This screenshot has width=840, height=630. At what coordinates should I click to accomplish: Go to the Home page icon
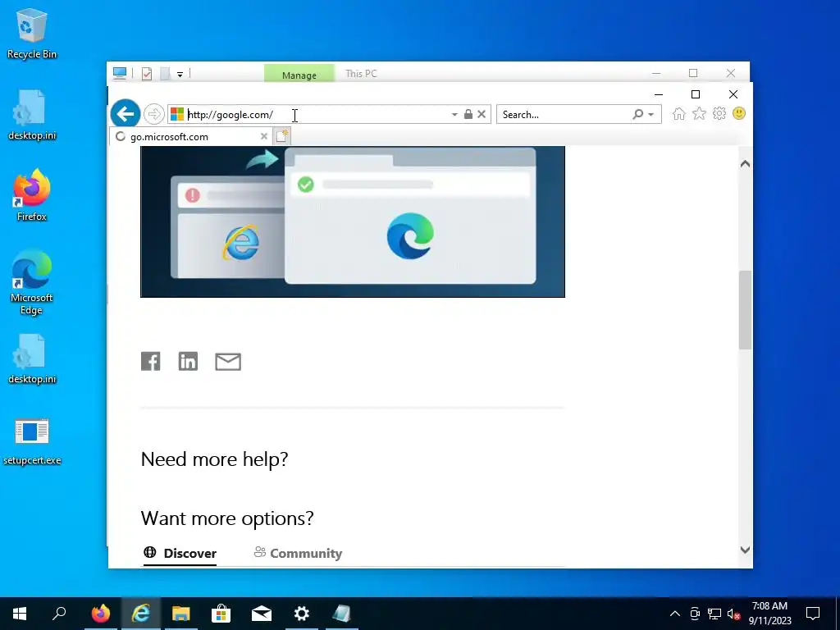coord(678,114)
